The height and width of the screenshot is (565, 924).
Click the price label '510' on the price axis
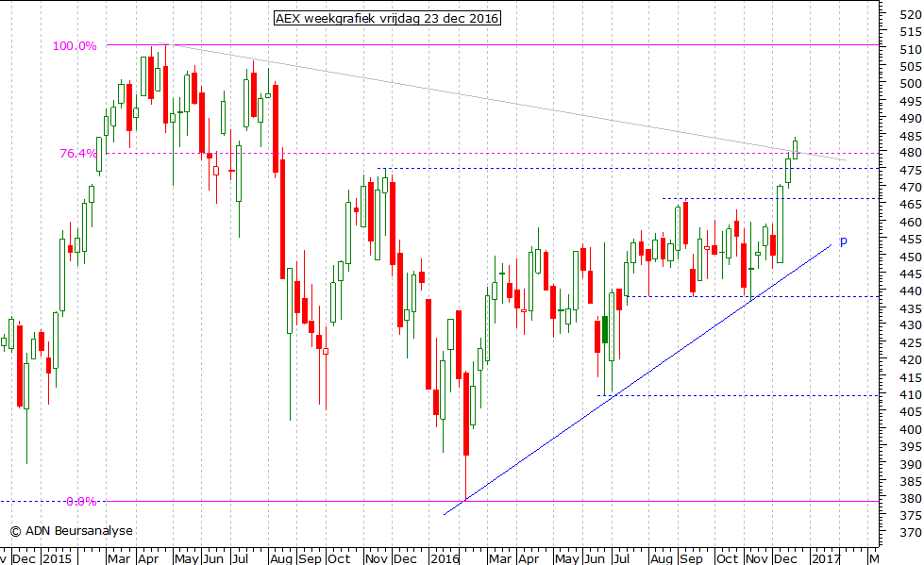pos(911,49)
